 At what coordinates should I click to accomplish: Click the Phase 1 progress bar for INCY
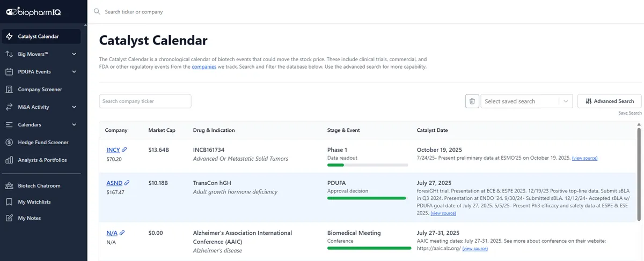pos(367,165)
